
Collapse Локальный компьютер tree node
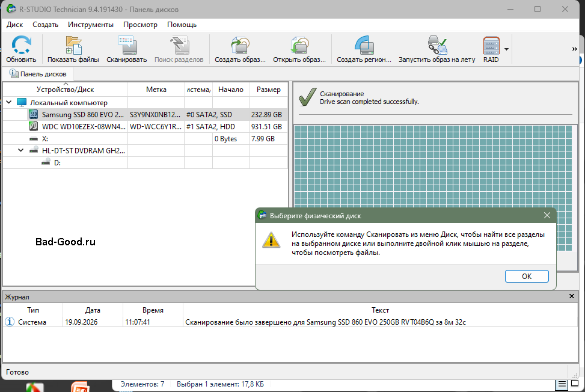point(9,102)
